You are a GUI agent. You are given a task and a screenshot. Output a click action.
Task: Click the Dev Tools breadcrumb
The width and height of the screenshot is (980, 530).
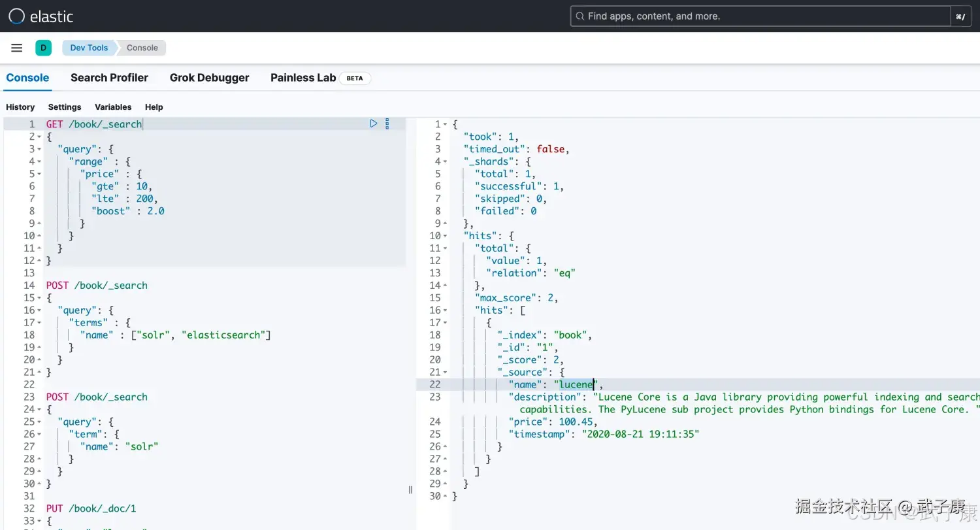(89, 48)
